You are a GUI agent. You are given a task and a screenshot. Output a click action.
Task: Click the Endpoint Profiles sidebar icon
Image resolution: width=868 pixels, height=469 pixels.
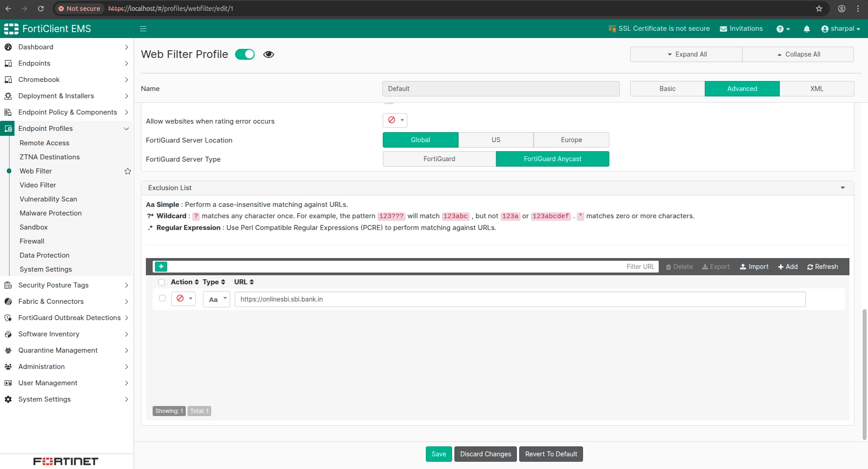8,129
